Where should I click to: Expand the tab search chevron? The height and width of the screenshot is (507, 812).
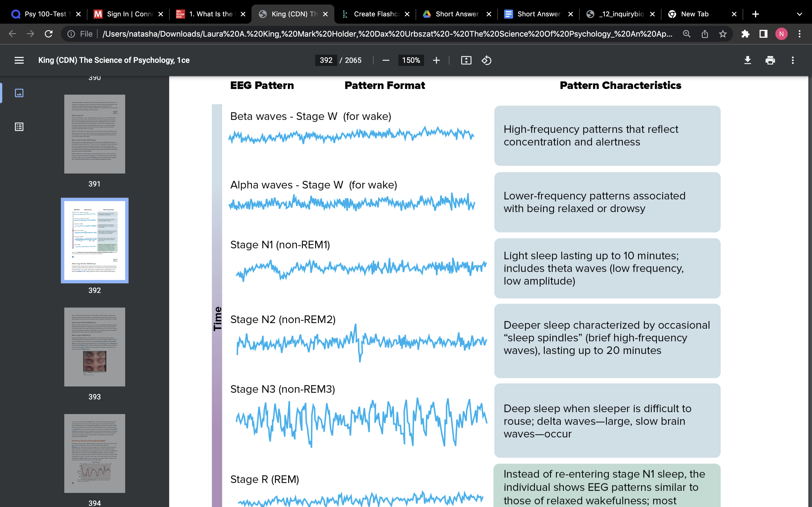pyautogui.click(x=800, y=14)
